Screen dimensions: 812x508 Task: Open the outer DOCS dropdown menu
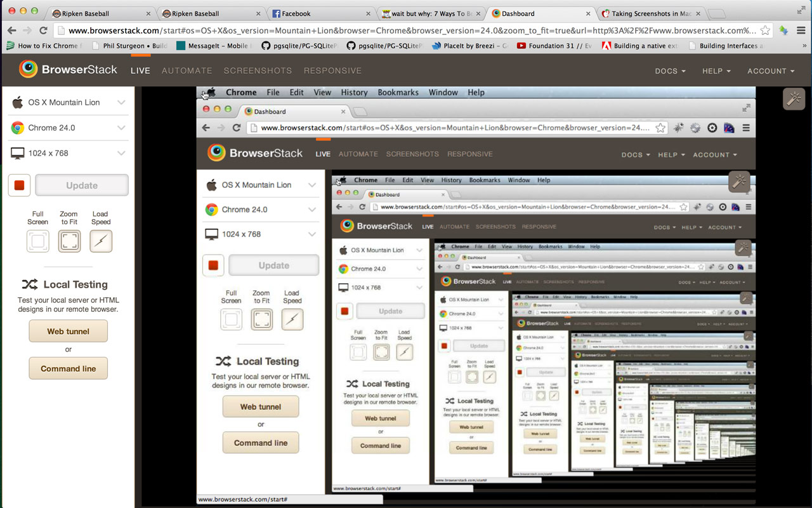point(671,71)
